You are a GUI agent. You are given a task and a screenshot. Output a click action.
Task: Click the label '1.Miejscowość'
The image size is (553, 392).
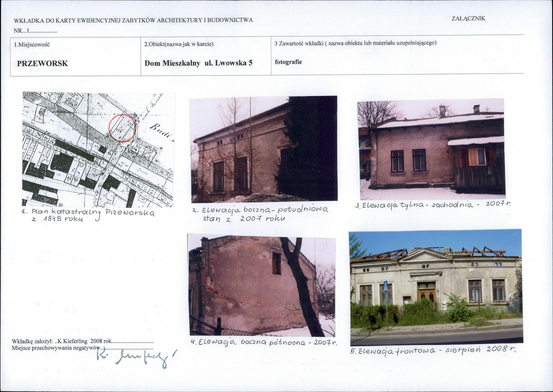(x=32, y=45)
